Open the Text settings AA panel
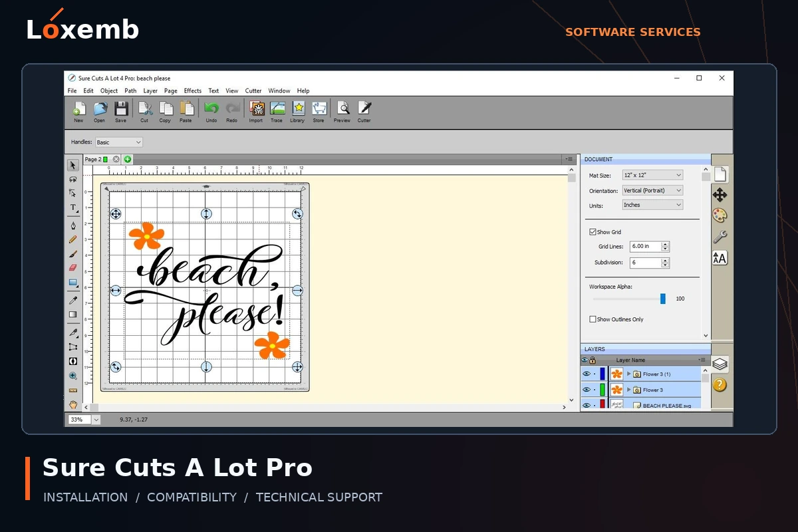Image resolution: width=798 pixels, height=532 pixels. tap(720, 257)
